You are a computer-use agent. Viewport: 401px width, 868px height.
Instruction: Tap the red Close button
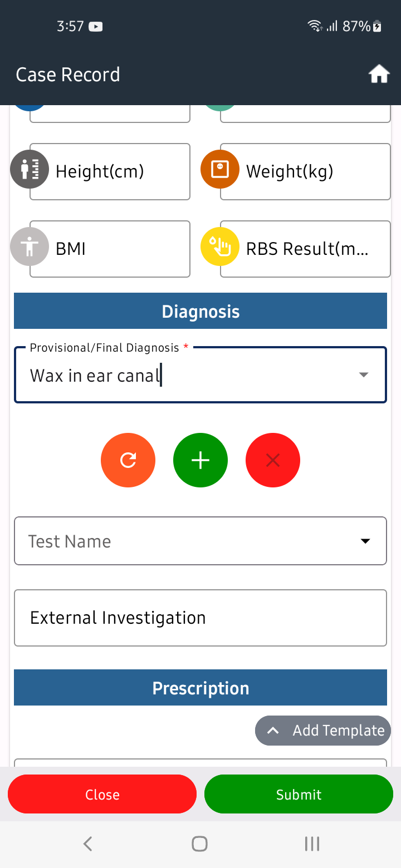coord(102,794)
